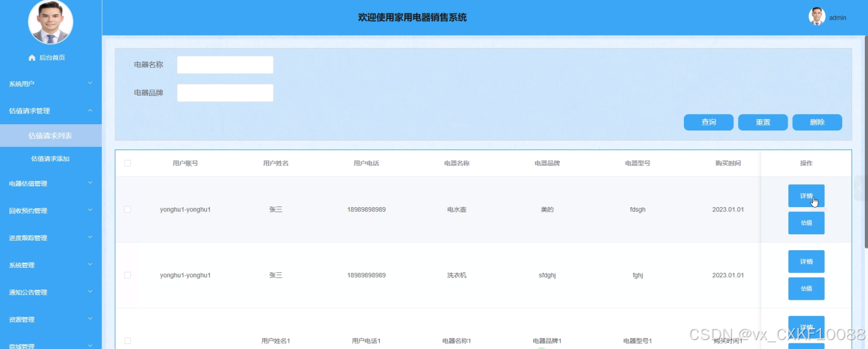Click the 电器品牌1 cell

(547, 341)
